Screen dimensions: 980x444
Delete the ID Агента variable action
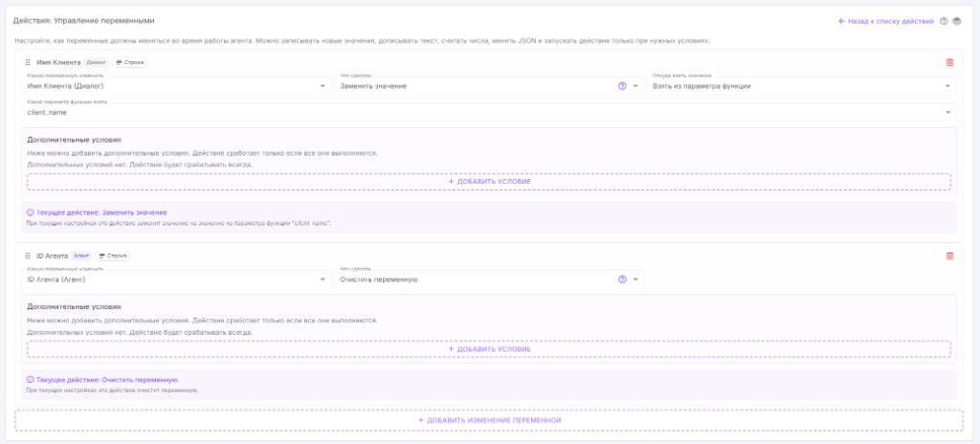pyautogui.click(x=949, y=255)
